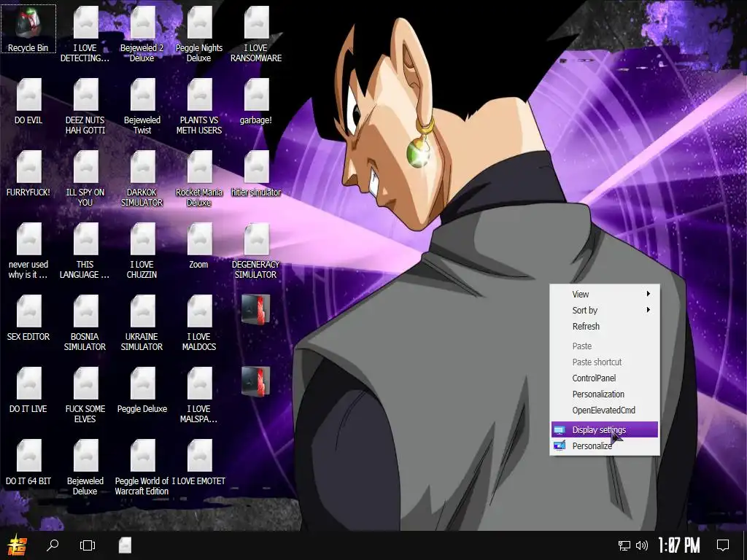Select the PLANTS VS METH USERS icon
Image resolution: width=747 pixels, height=560 pixels.
(x=199, y=106)
